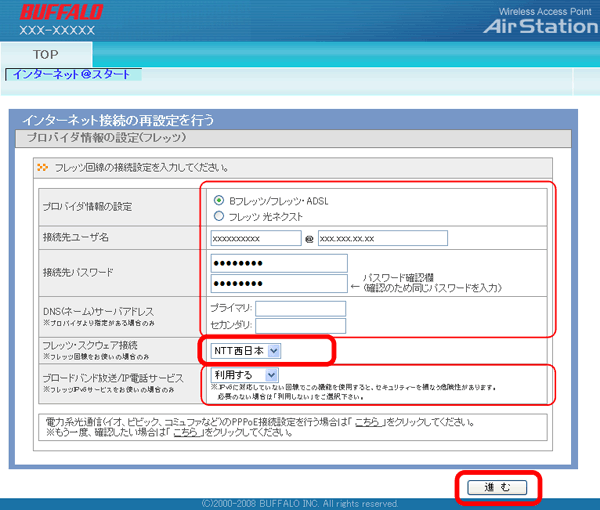
Task: Click the AirStation logo
Action: [541, 26]
